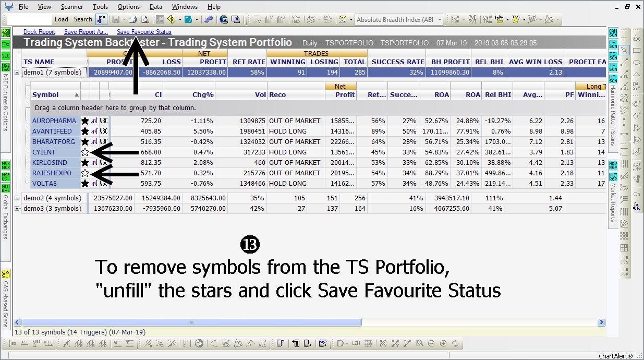Unfill the AUROPHARMA favourite star
644x360 pixels.
coord(85,121)
